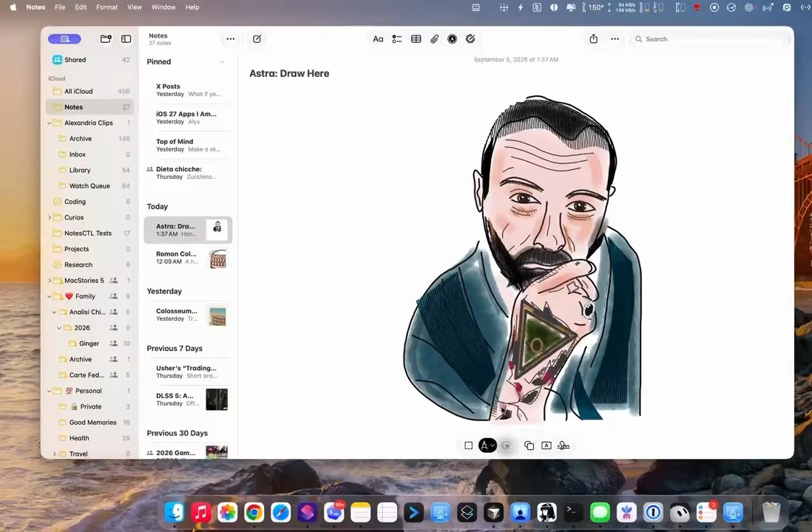The image size is (812, 532).
Task: Insert a table into the note
Action: (416, 39)
